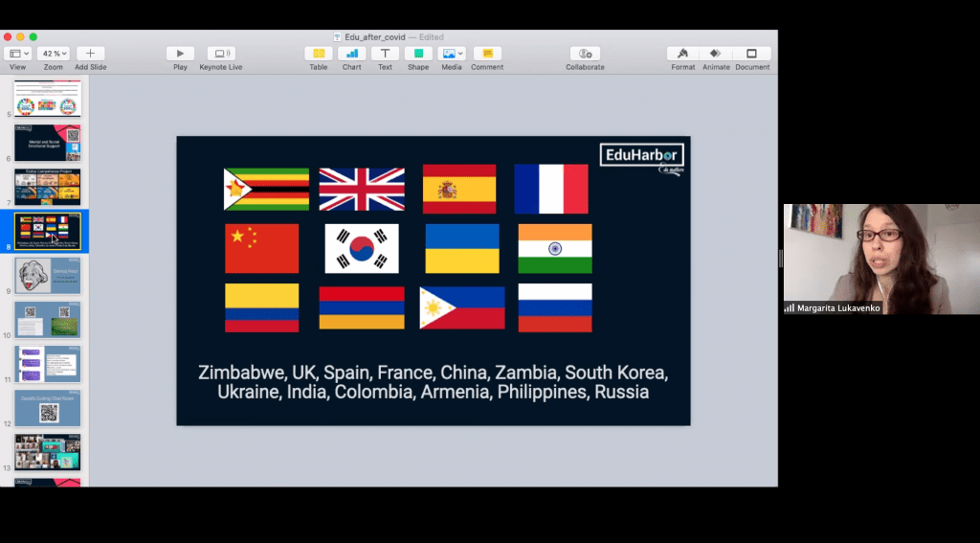Select slide 6 Mental and Social Emotional Support

coord(47,143)
